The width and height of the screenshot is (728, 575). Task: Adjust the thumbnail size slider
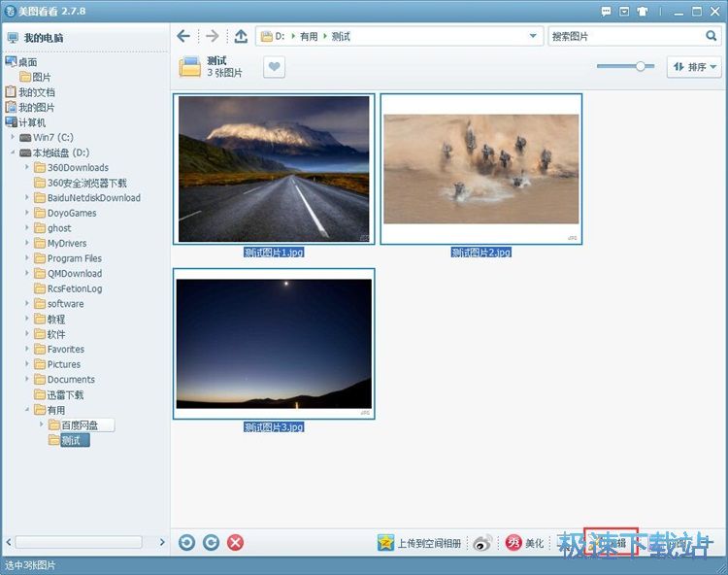640,66
